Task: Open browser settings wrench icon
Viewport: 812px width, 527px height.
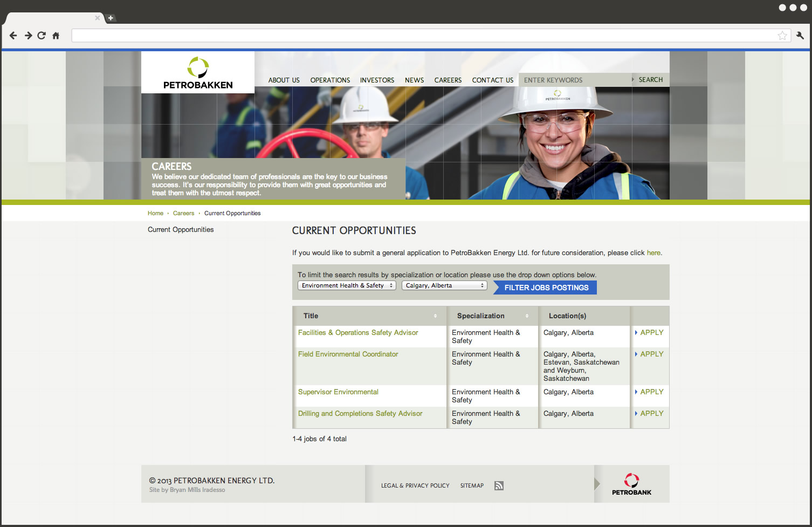Action: 800,36
